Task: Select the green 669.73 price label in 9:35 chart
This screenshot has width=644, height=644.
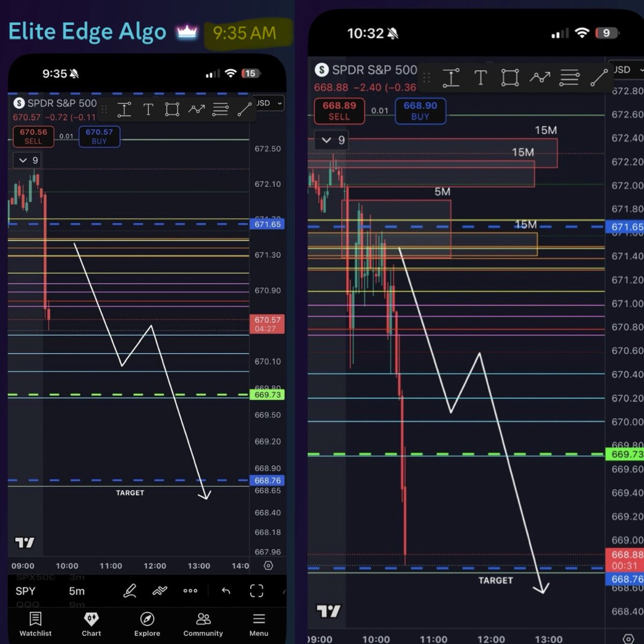Action: [267, 394]
